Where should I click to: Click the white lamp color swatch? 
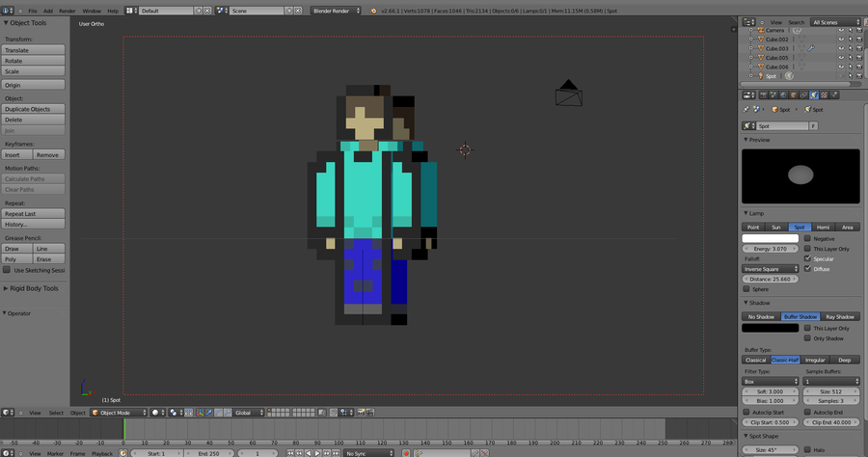coord(770,238)
